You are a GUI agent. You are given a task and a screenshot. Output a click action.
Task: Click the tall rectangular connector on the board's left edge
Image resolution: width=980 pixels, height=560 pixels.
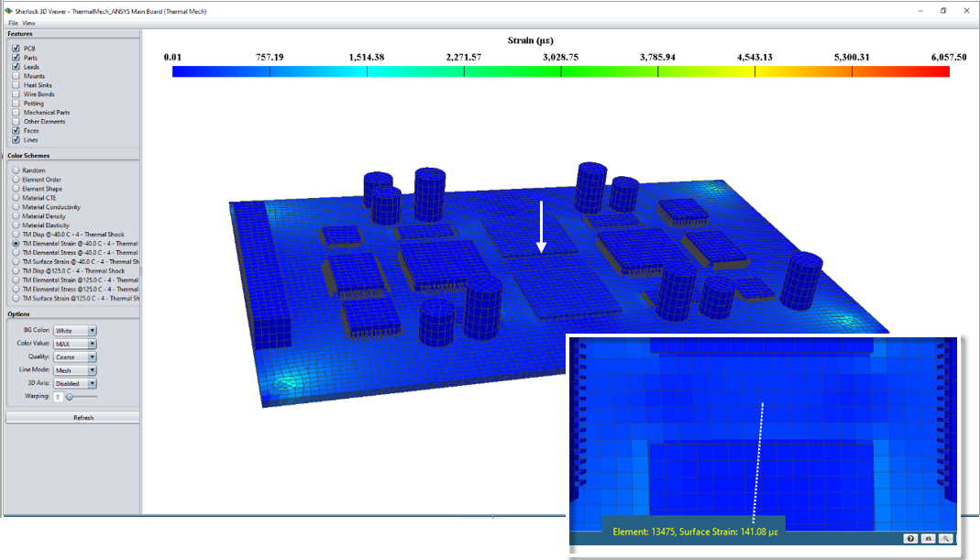point(261,275)
